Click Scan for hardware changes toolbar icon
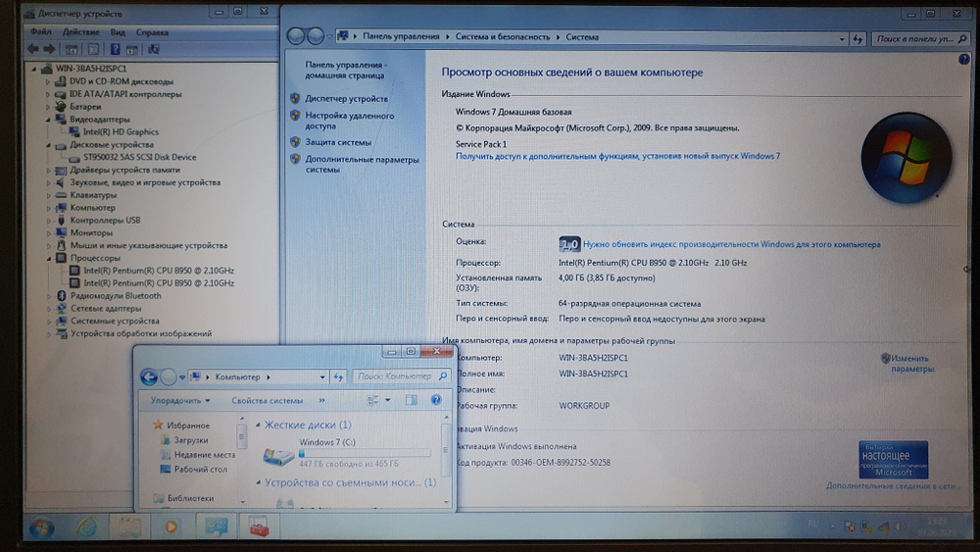 tap(154, 49)
